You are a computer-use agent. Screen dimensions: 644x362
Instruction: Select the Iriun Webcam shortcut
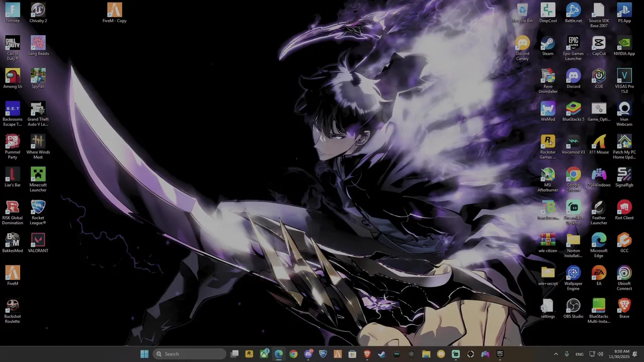[624, 114]
